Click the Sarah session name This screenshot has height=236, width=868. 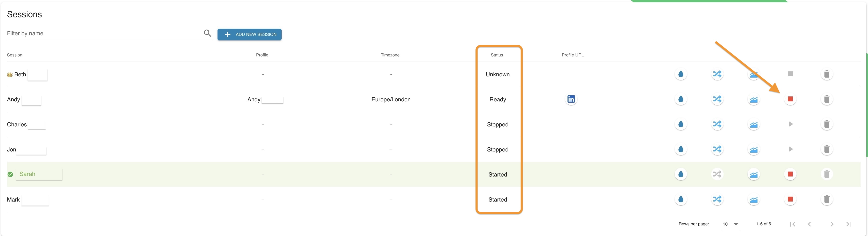pos(27,174)
